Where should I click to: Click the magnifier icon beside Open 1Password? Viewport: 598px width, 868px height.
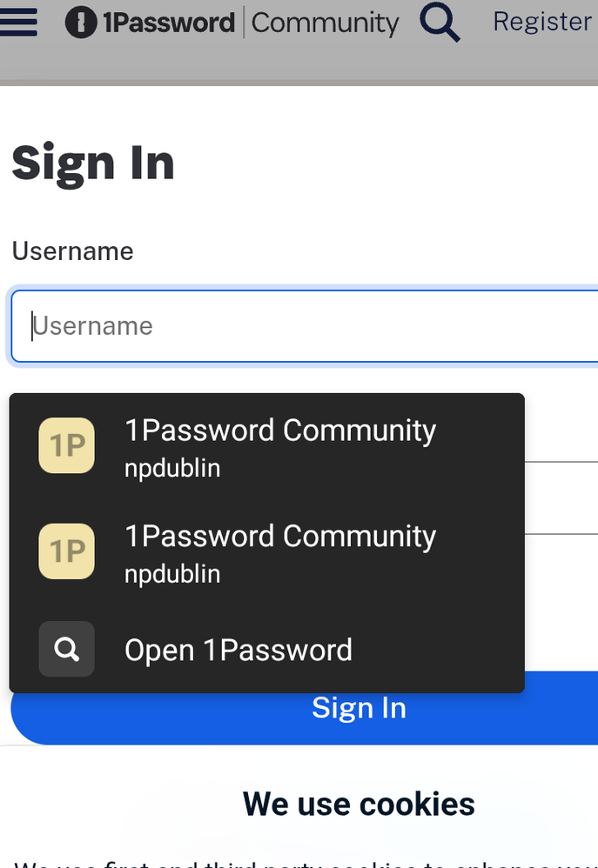pyautogui.click(x=66, y=650)
